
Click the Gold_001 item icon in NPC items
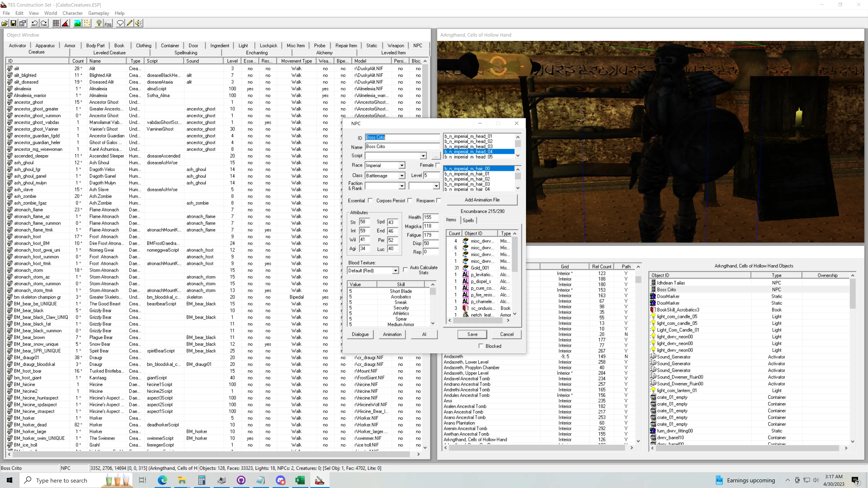465,268
